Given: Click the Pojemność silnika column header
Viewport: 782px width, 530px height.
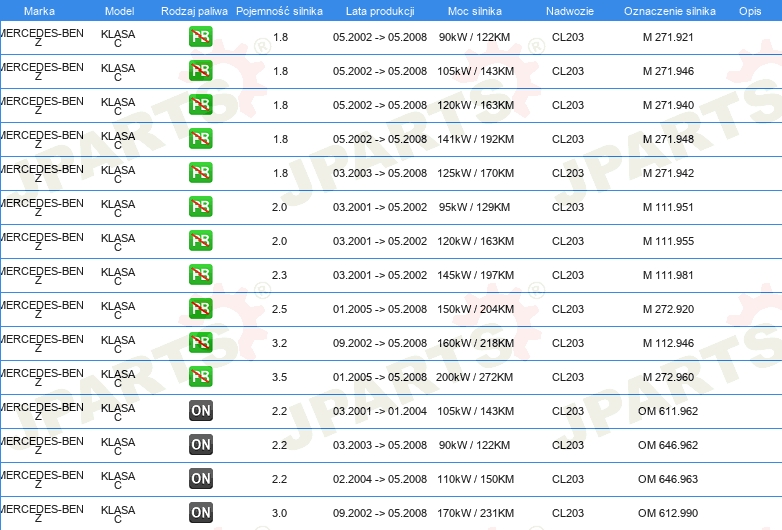Looking at the screenshot, I should (x=279, y=11).
